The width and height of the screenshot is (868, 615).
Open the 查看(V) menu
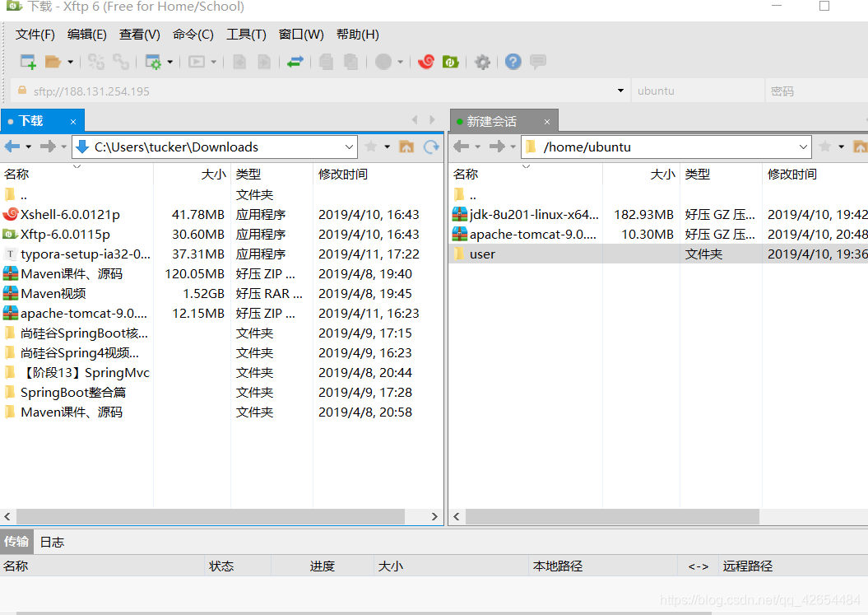[x=140, y=35]
